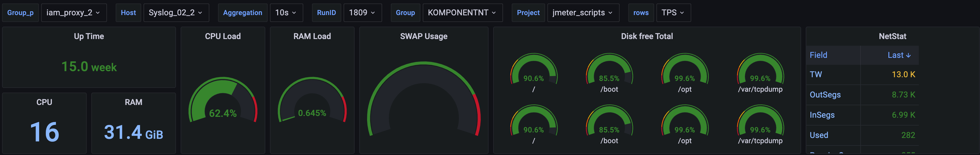Open the Disk free Total panel title menu
The image size is (980, 155).
click(647, 36)
